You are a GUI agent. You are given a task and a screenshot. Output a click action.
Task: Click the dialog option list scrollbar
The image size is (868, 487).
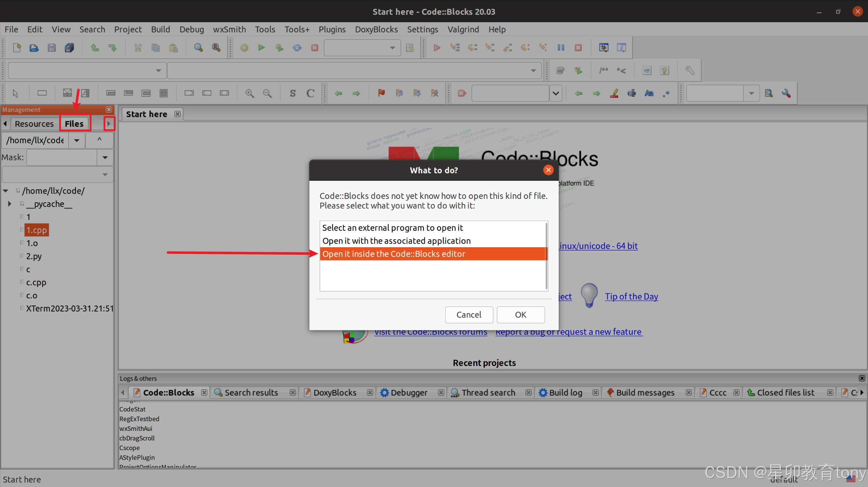pos(547,256)
